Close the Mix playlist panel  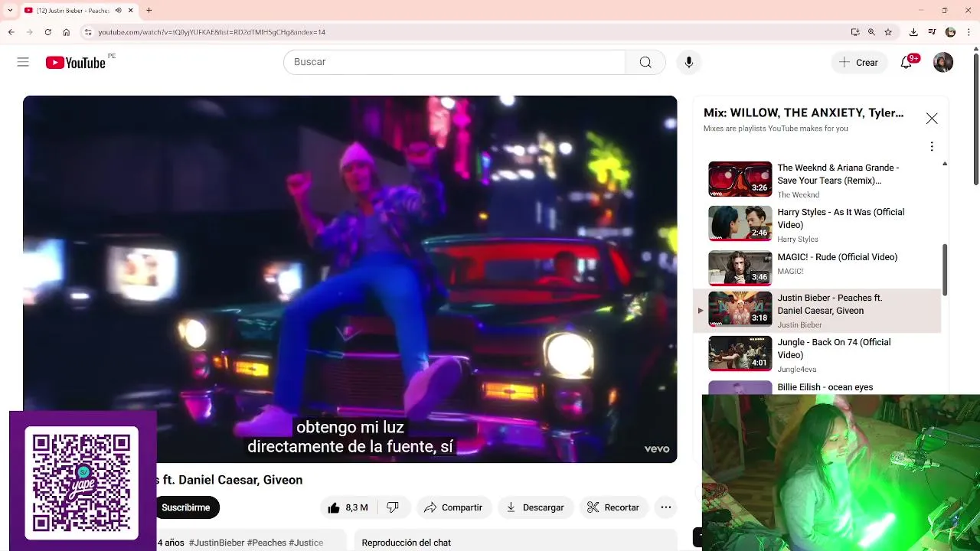coord(932,119)
